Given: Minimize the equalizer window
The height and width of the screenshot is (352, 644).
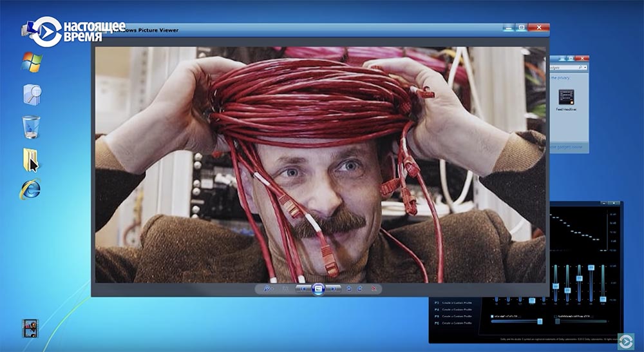Looking at the screenshot, I should tap(604, 203).
